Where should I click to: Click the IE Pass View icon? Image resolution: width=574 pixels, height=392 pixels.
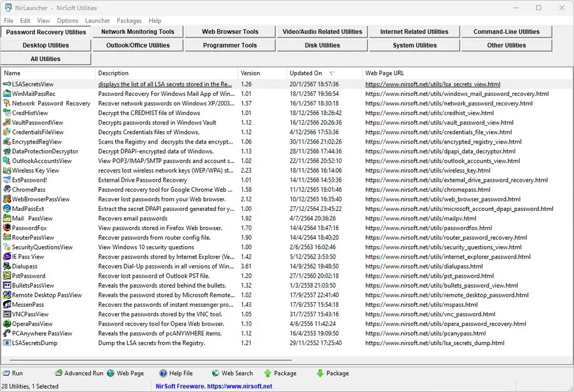coord(7,257)
